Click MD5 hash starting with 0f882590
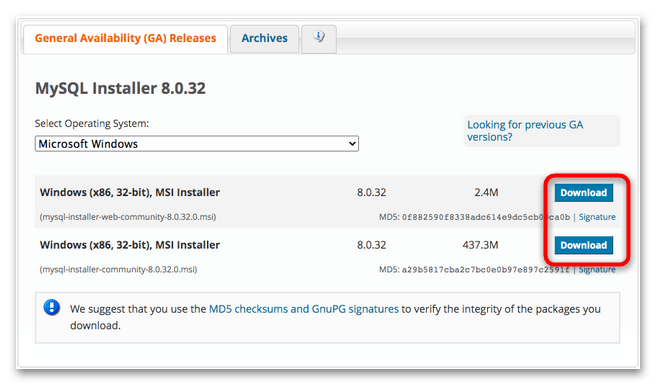The image size is (656, 385). (x=486, y=217)
